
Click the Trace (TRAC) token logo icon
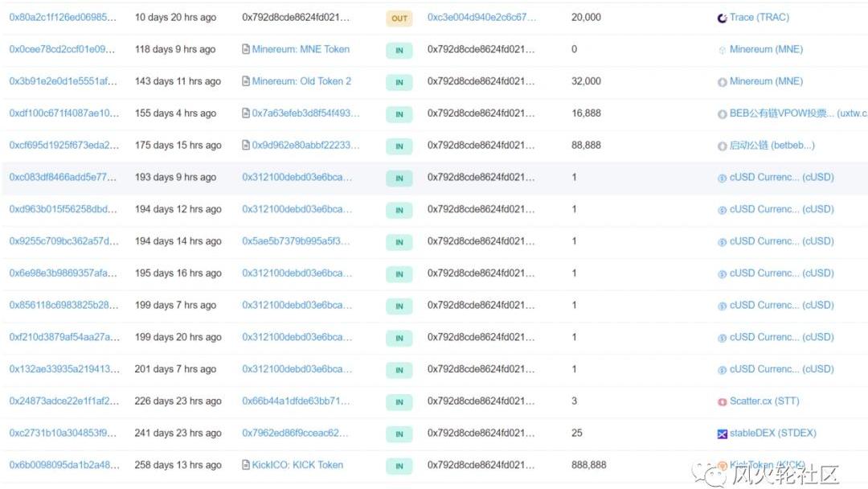(x=722, y=18)
